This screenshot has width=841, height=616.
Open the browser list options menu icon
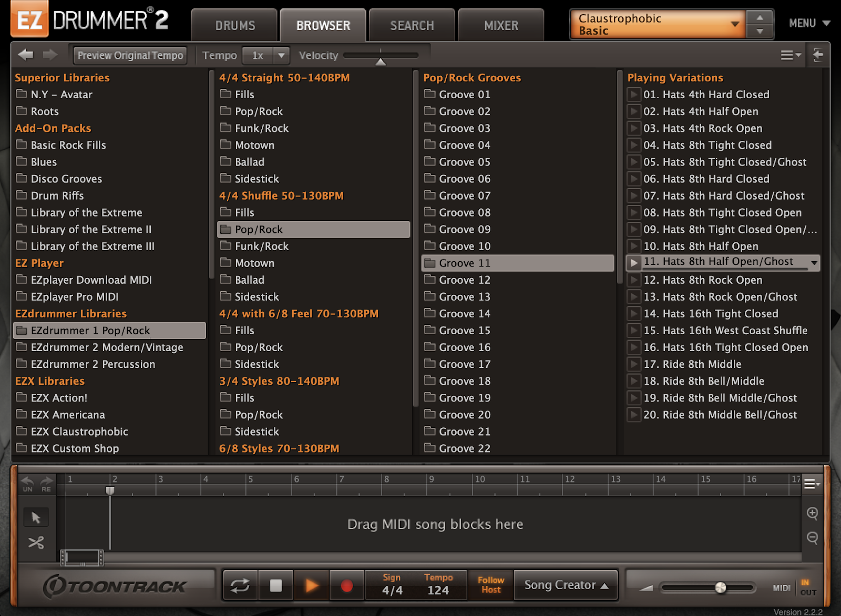coord(791,55)
